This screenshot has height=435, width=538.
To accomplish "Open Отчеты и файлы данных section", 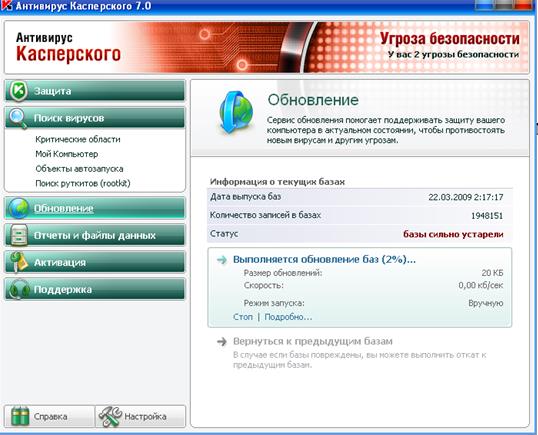I will (95, 235).
